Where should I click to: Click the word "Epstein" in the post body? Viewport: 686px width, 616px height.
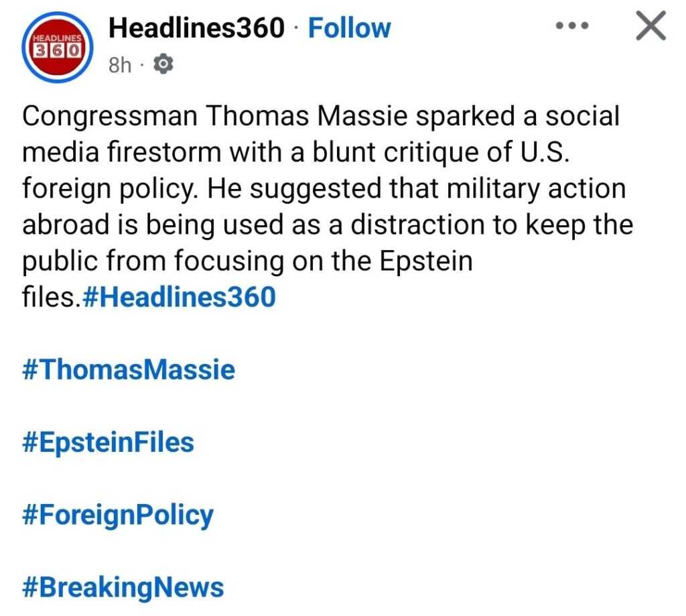pos(426,261)
